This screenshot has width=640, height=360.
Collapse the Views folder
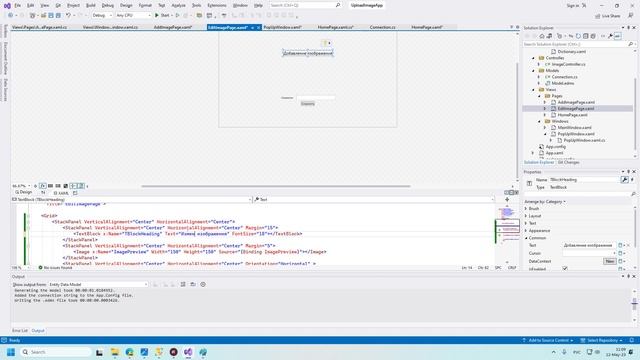point(533,90)
